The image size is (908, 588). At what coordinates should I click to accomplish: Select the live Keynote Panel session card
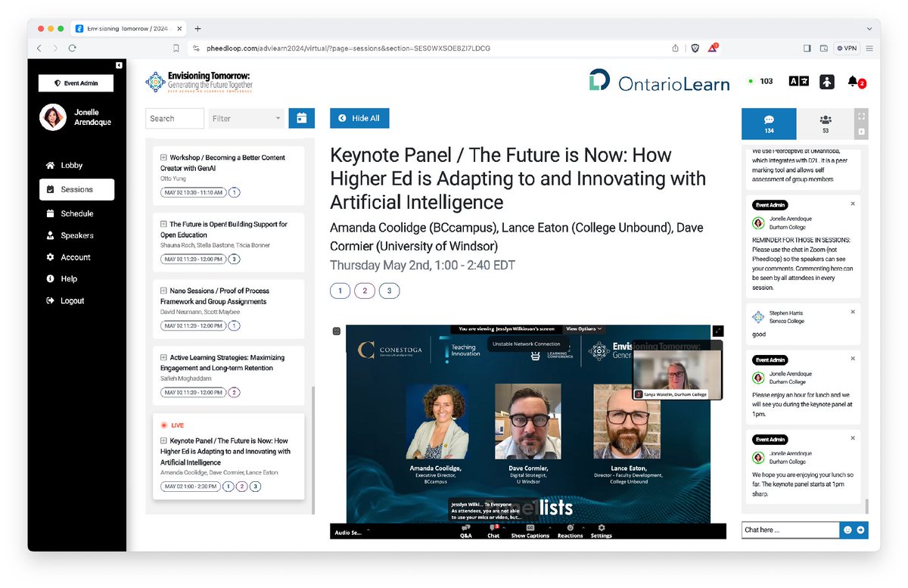click(x=227, y=453)
